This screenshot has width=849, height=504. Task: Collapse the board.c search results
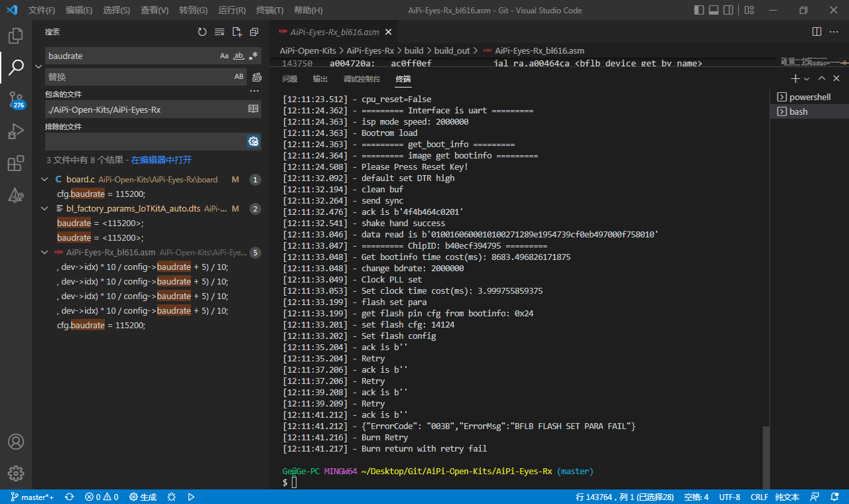point(44,180)
